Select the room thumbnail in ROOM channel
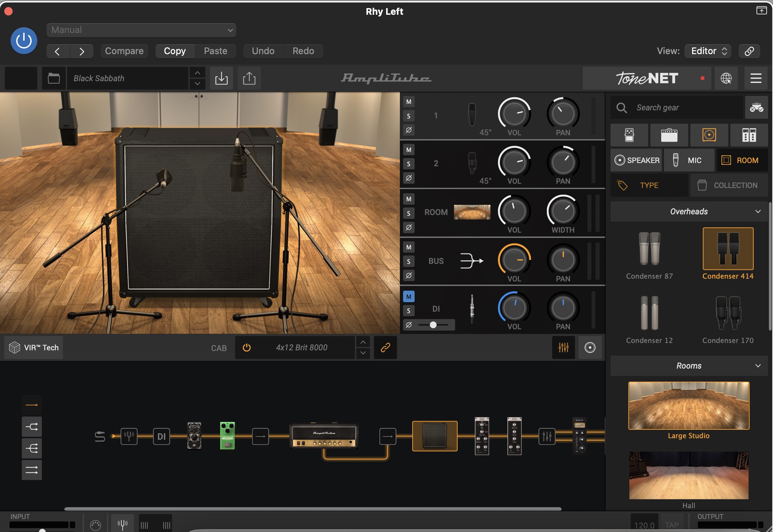This screenshot has width=773, height=532. (472, 212)
